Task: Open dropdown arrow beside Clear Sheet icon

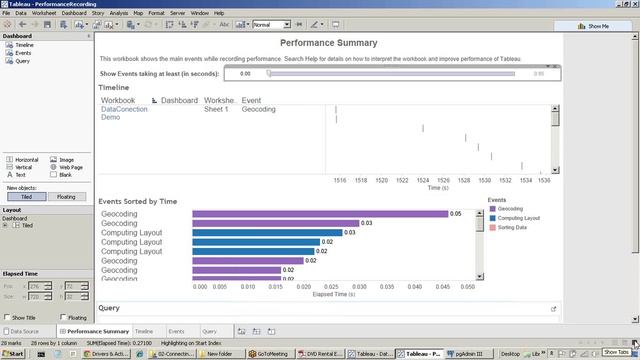Action: [x=117, y=24]
